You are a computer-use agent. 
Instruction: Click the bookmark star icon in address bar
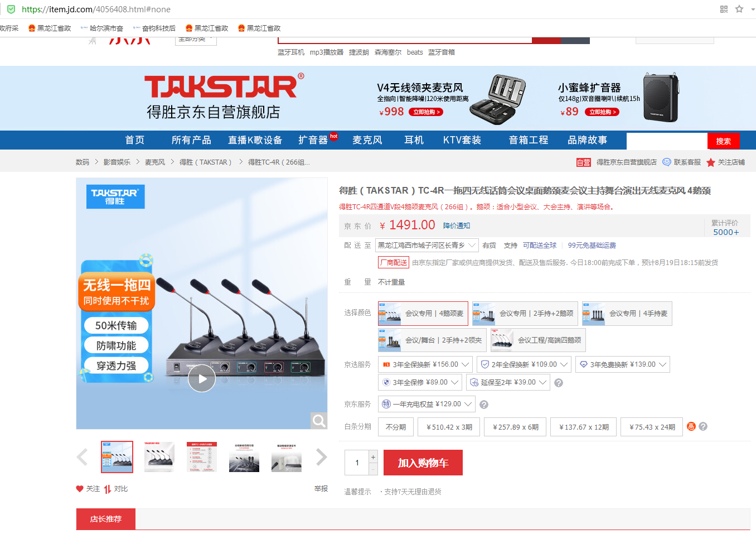pyautogui.click(x=739, y=9)
